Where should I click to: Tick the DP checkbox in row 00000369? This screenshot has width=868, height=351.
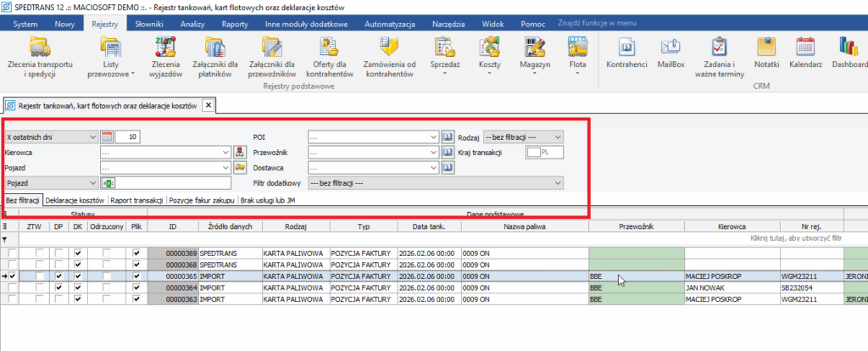click(x=59, y=253)
